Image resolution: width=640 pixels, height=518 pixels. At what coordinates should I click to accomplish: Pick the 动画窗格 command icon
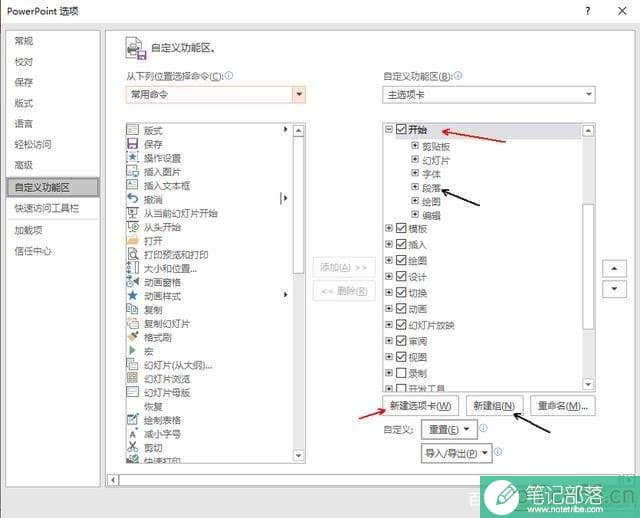pyautogui.click(x=132, y=282)
